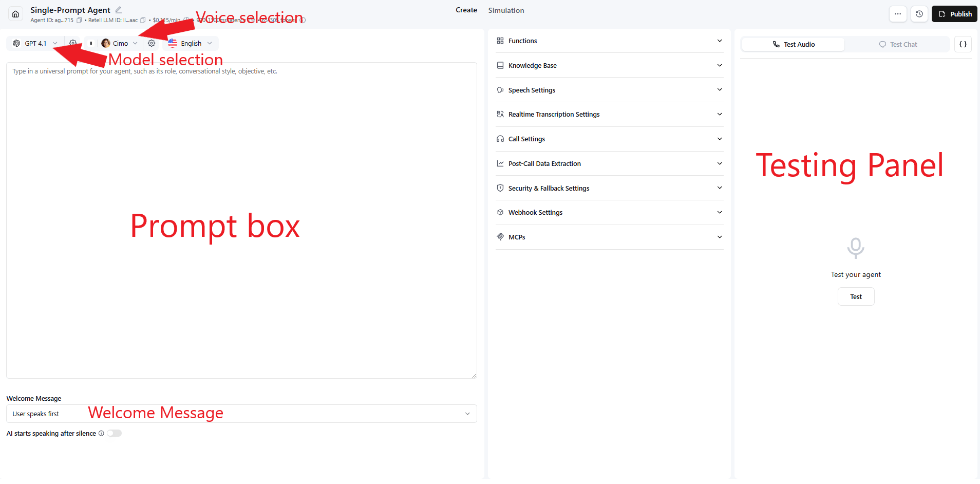Expand the Knowledge Base section
Viewport: 980px width, 484px height.
(x=609, y=65)
